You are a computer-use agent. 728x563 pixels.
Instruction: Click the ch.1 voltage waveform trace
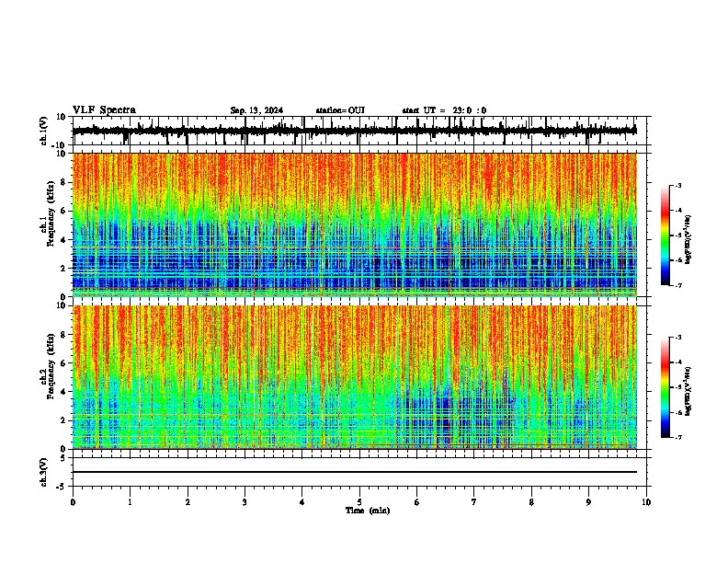pyautogui.click(x=354, y=131)
